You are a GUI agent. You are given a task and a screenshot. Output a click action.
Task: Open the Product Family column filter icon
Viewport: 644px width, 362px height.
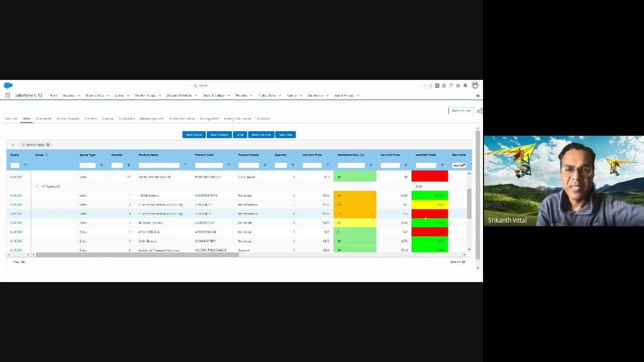click(x=265, y=165)
